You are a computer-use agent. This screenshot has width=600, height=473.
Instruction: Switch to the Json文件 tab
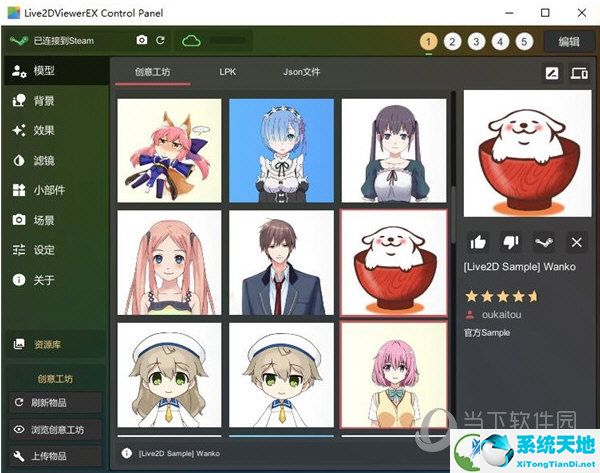[x=302, y=72]
